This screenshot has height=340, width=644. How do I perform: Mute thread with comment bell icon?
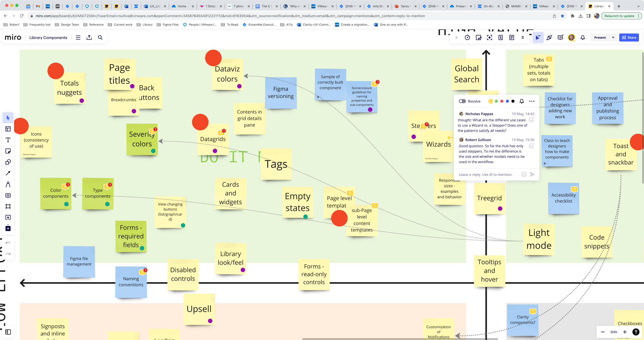tap(522, 101)
